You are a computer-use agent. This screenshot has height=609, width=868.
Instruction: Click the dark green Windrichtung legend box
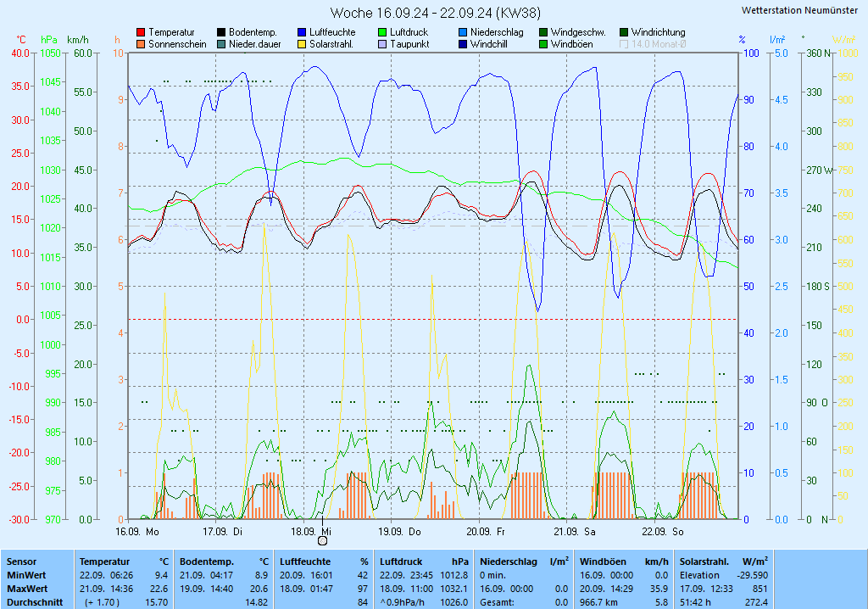(624, 32)
